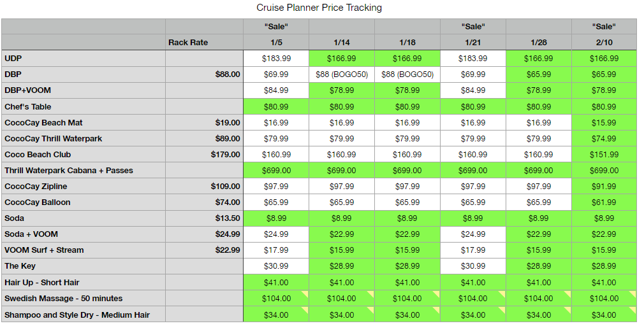The width and height of the screenshot is (644, 326).
Task: Click the DBP $88 (BOGO50) cell under 1/14
Action: pos(342,74)
